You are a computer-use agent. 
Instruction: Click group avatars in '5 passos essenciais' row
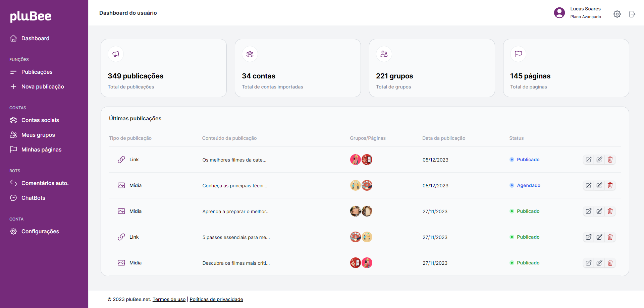[361, 237]
